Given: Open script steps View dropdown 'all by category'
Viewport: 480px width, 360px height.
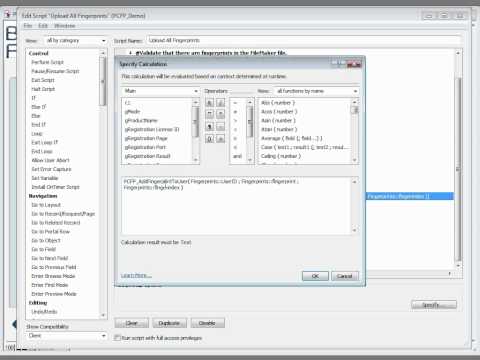Looking at the screenshot, I should [x=75, y=41].
